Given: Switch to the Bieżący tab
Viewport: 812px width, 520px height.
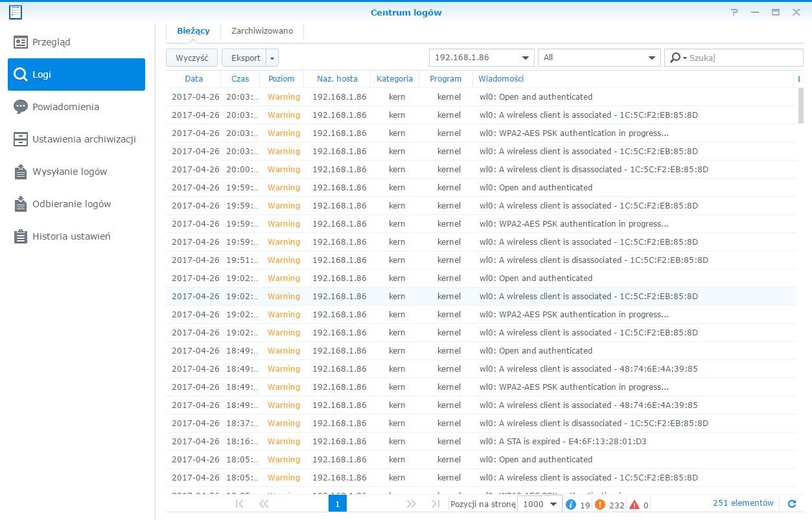Looking at the screenshot, I should tap(193, 30).
